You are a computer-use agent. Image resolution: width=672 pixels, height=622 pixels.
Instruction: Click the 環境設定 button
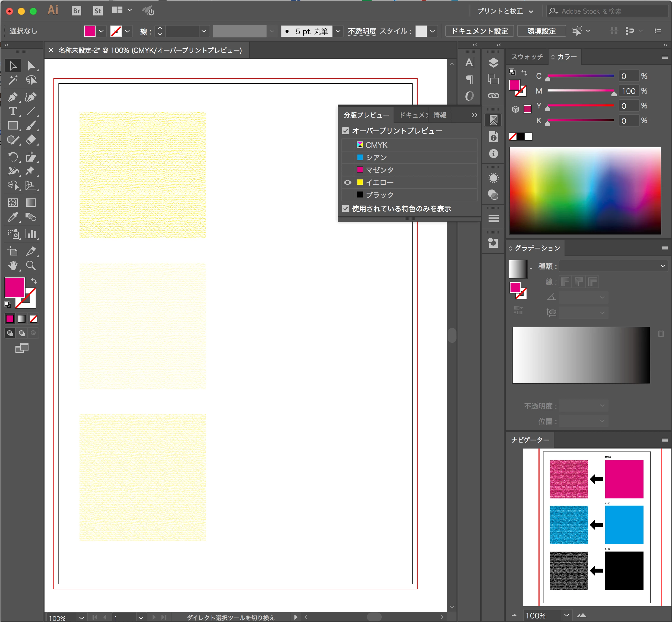[541, 31]
